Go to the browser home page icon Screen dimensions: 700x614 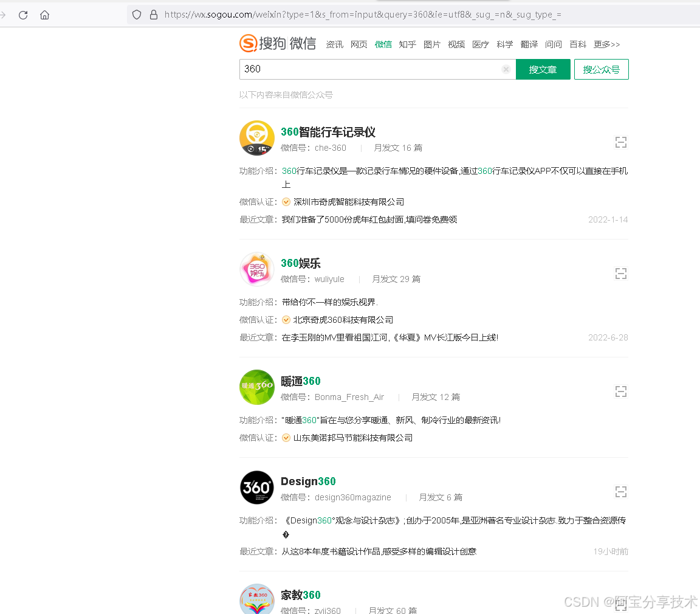(x=44, y=15)
